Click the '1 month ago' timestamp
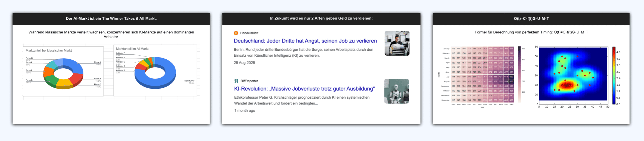This screenshot has width=644, height=141. point(245,111)
